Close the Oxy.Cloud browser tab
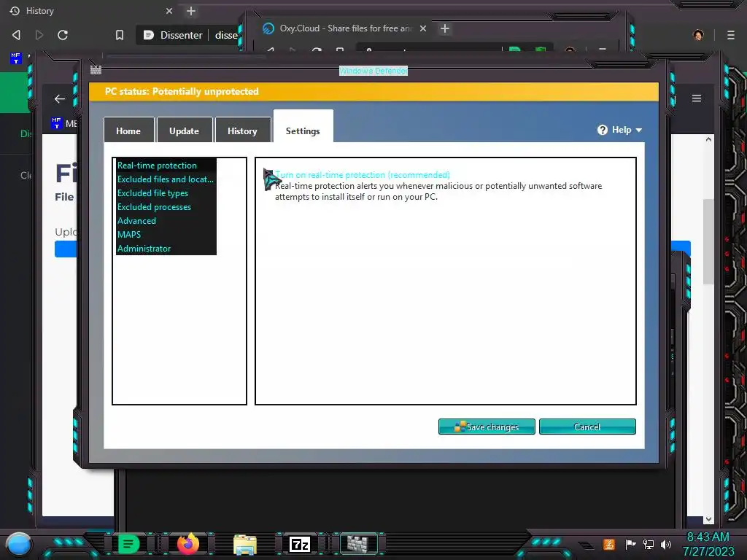Image resolution: width=747 pixels, height=560 pixels. click(423, 28)
